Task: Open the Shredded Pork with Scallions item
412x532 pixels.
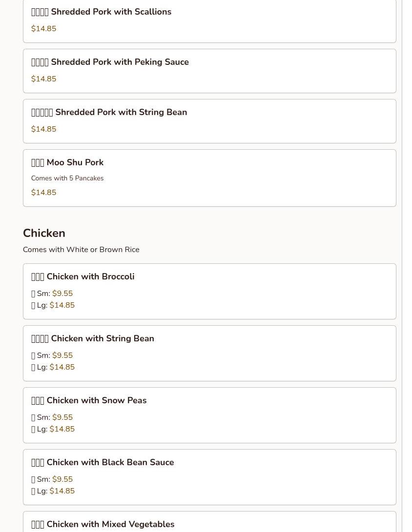Action: 111,12
